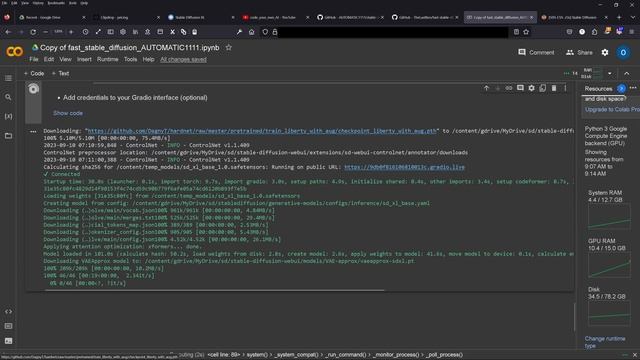The height and width of the screenshot is (360, 640).
Task: Open more cell actions menu
Action: [x=565, y=88]
